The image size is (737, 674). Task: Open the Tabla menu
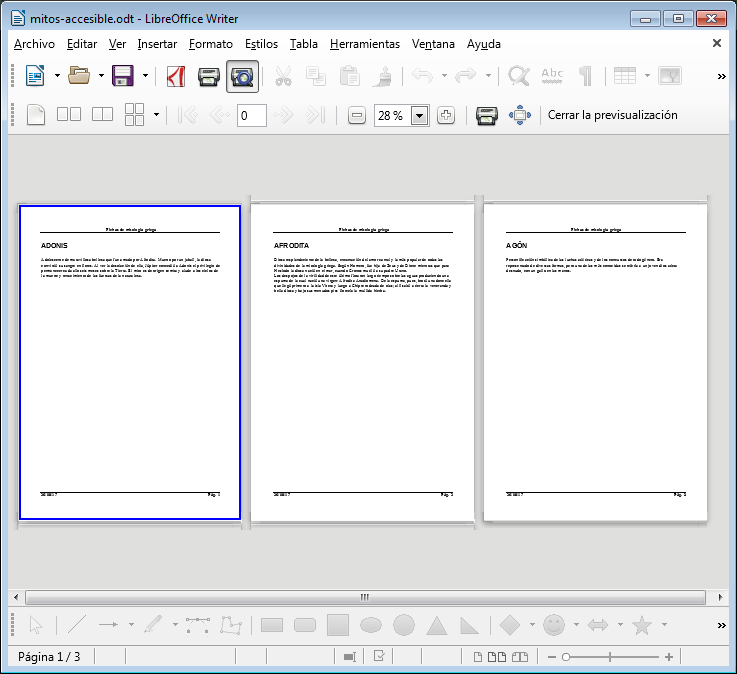coord(304,44)
